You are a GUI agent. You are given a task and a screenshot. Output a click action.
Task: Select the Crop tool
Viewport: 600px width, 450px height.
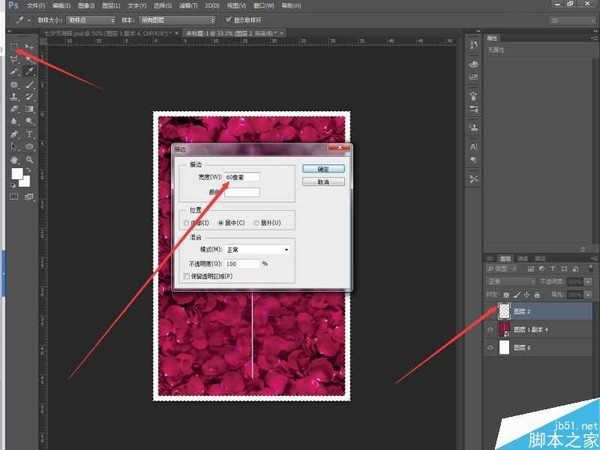(x=14, y=72)
